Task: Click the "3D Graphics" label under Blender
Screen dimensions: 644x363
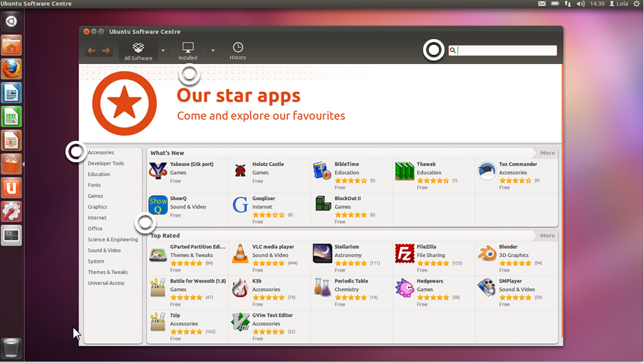Action: click(x=514, y=255)
